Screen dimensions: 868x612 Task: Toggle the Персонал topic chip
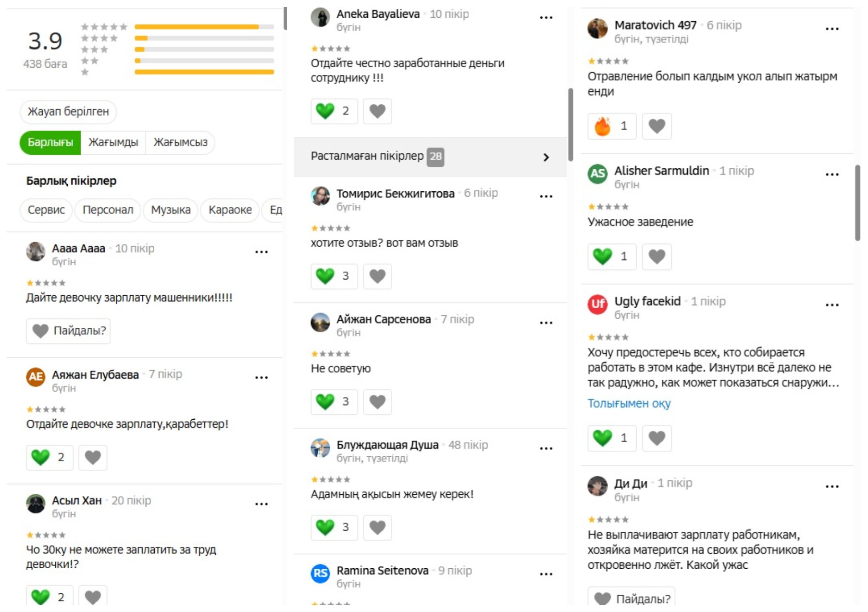pos(108,210)
